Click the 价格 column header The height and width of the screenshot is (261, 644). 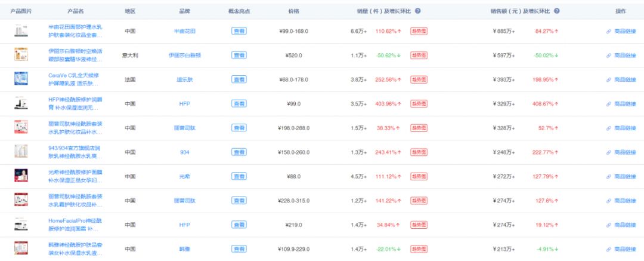[293, 11]
